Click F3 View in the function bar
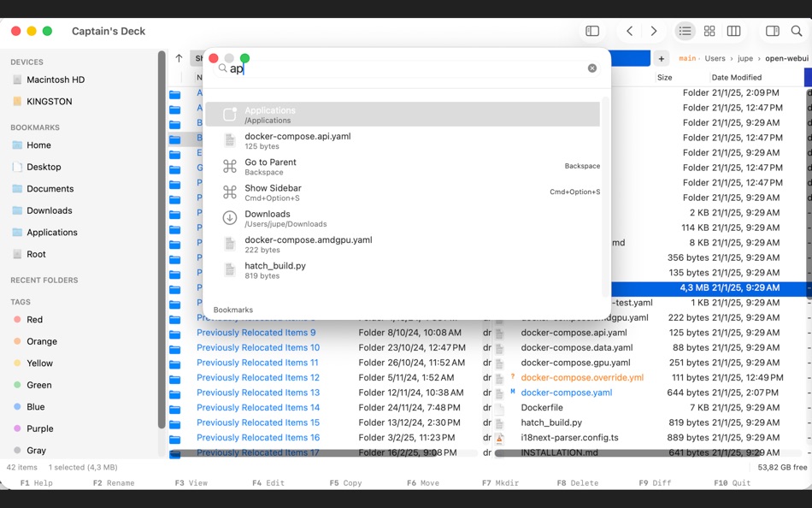812x508 pixels. (x=191, y=483)
